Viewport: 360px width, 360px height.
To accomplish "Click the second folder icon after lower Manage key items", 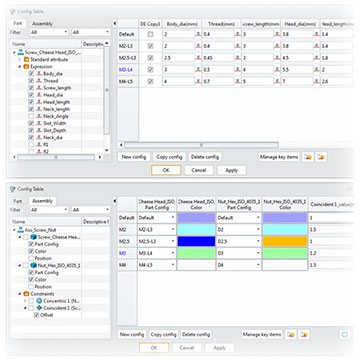I will pyautogui.click(x=304, y=334).
